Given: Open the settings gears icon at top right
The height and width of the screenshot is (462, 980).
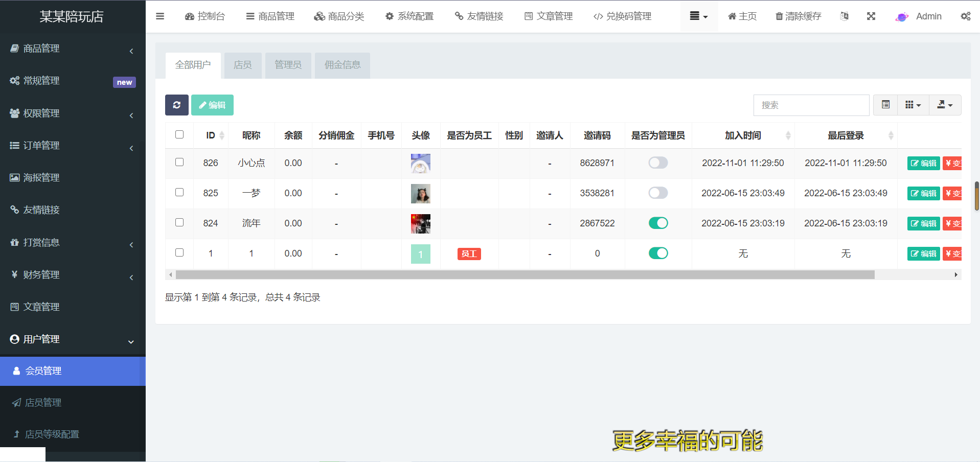Looking at the screenshot, I should click(x=965, y=16).
